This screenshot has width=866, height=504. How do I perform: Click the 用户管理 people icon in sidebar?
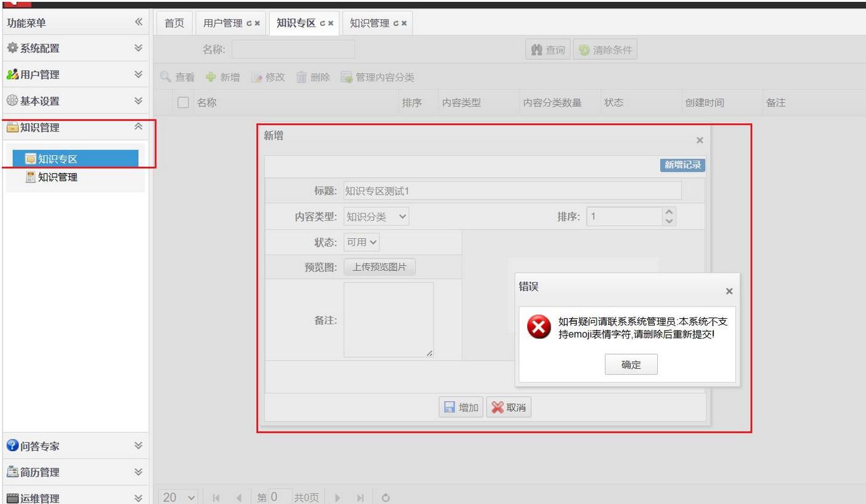click(12, 75)
